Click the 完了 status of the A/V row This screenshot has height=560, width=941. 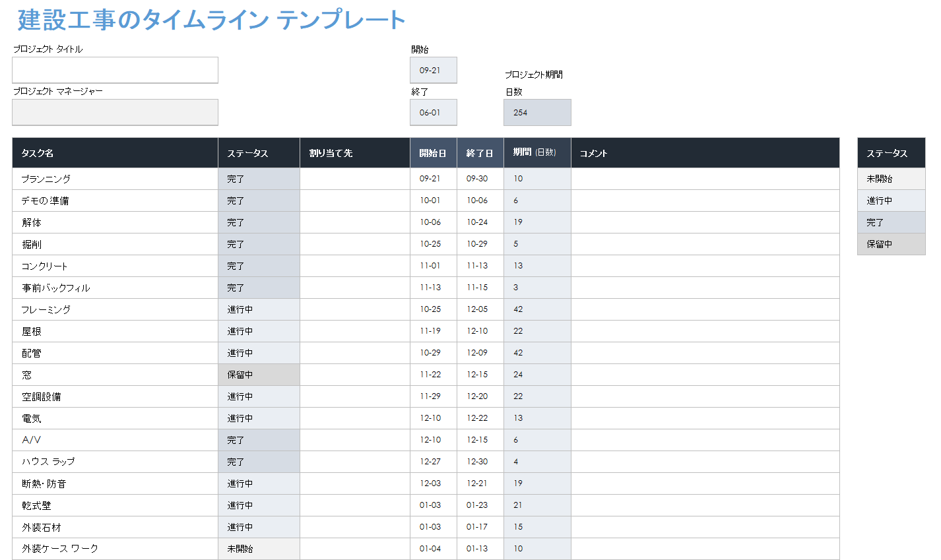tap(259, 440)
